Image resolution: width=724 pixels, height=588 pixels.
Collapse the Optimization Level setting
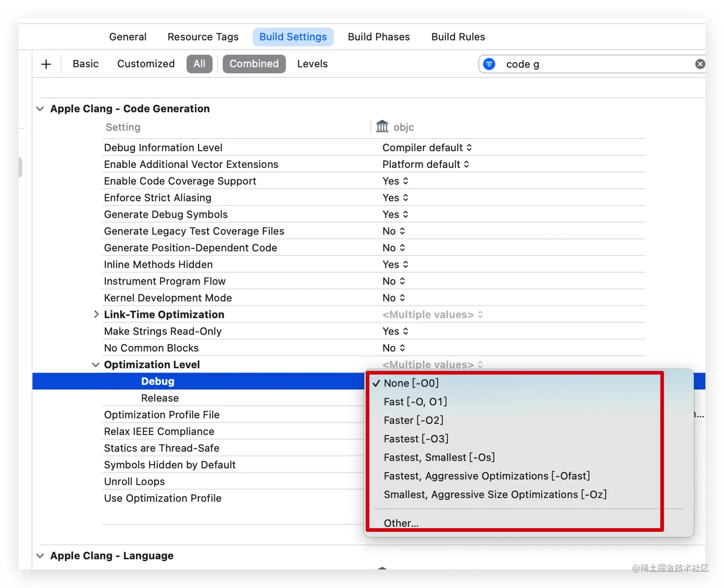tap(96, 365)
